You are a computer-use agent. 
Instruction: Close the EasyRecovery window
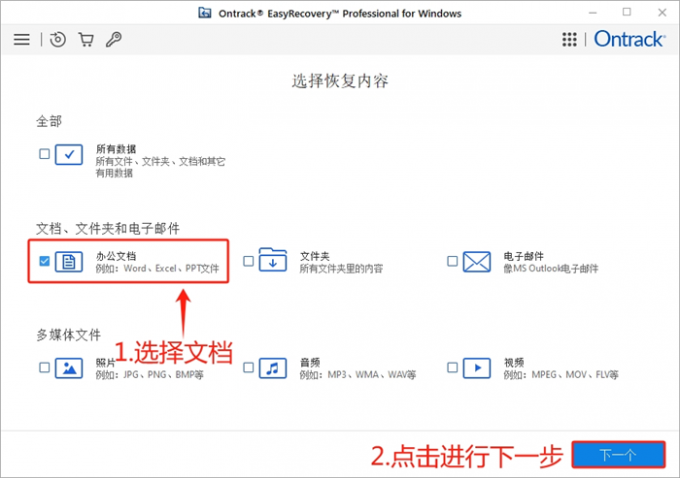pos(662,13)
